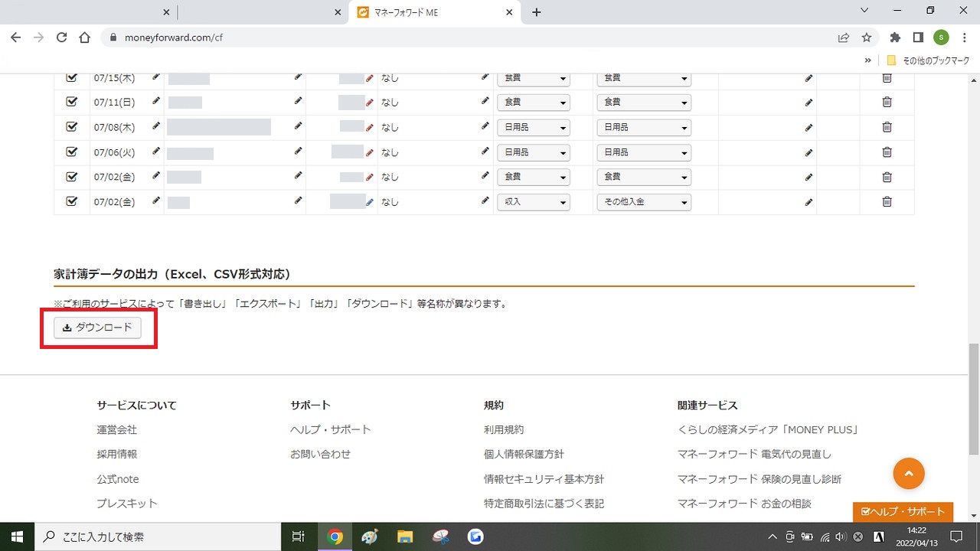Expand 日用品 subcategory dropdown on 07/06(火) row
The height and width of the screenshot is (551, 980).
pos(644,152)
